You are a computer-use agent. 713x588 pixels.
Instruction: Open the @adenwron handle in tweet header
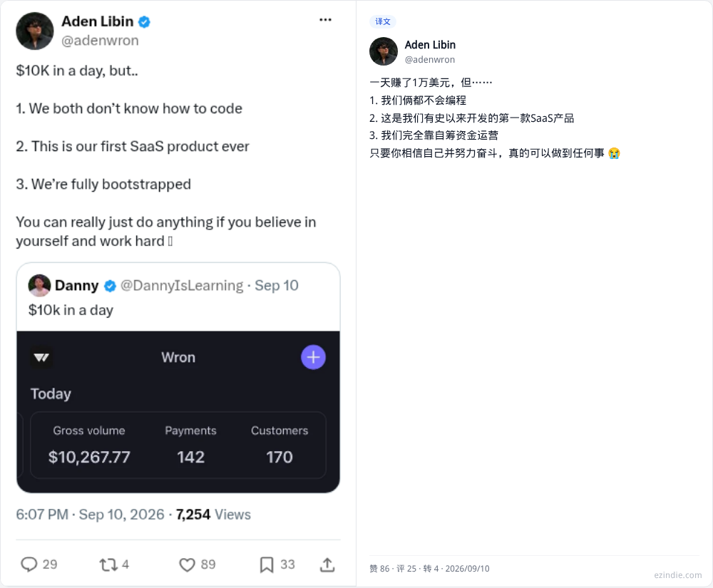pyautogui.click(x=100, y=41)
